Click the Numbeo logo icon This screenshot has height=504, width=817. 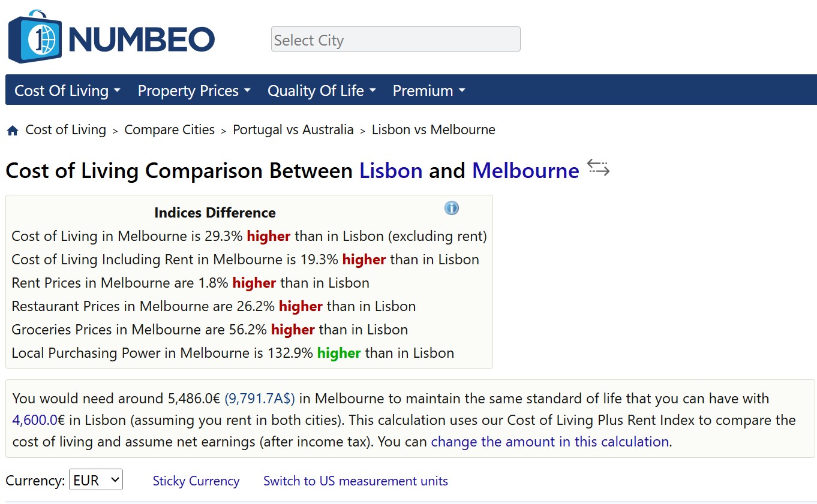[35, 37]
